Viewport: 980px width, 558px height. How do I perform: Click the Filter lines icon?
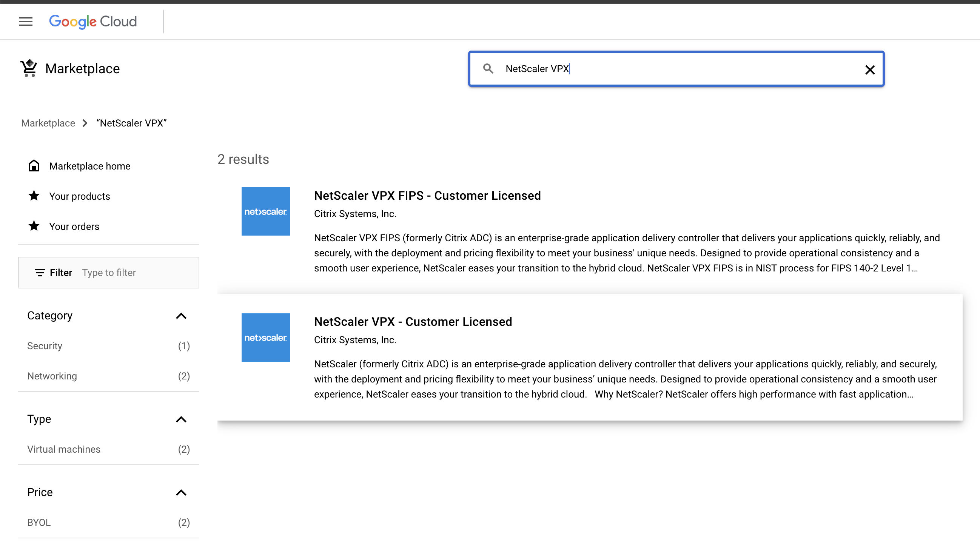coord(40,273)
